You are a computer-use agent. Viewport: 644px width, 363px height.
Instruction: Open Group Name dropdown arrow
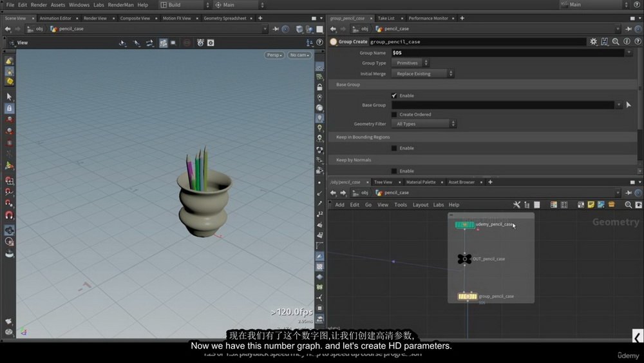coord(629,52)
